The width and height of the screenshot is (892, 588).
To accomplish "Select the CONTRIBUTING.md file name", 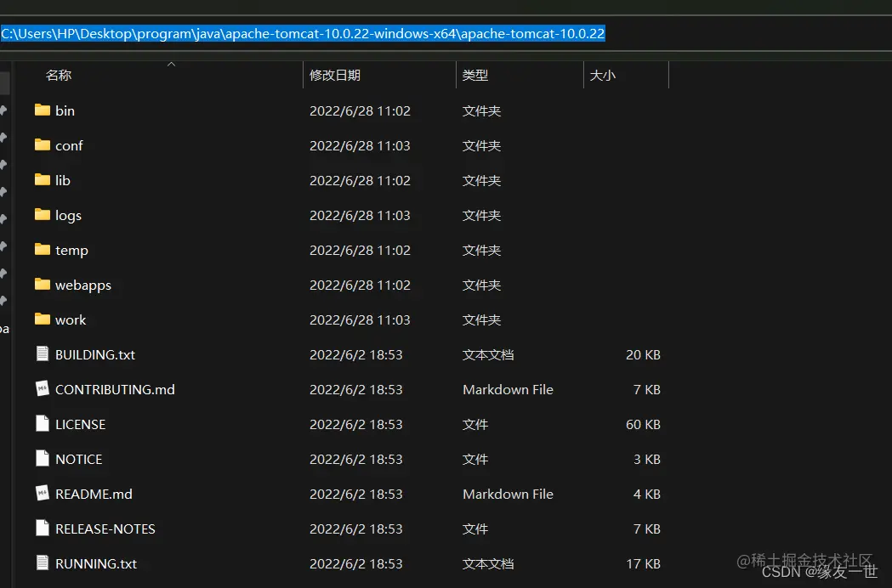I will [x=115, y=389].
